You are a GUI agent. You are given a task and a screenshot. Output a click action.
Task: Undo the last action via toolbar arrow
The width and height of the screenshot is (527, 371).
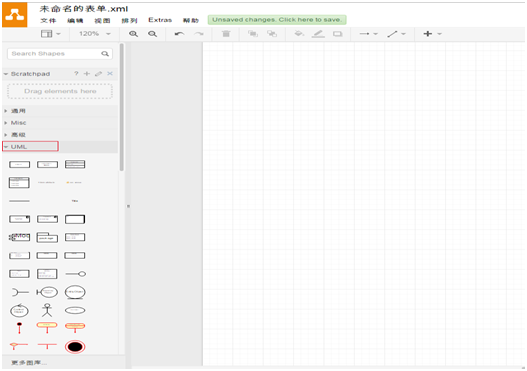179,34
